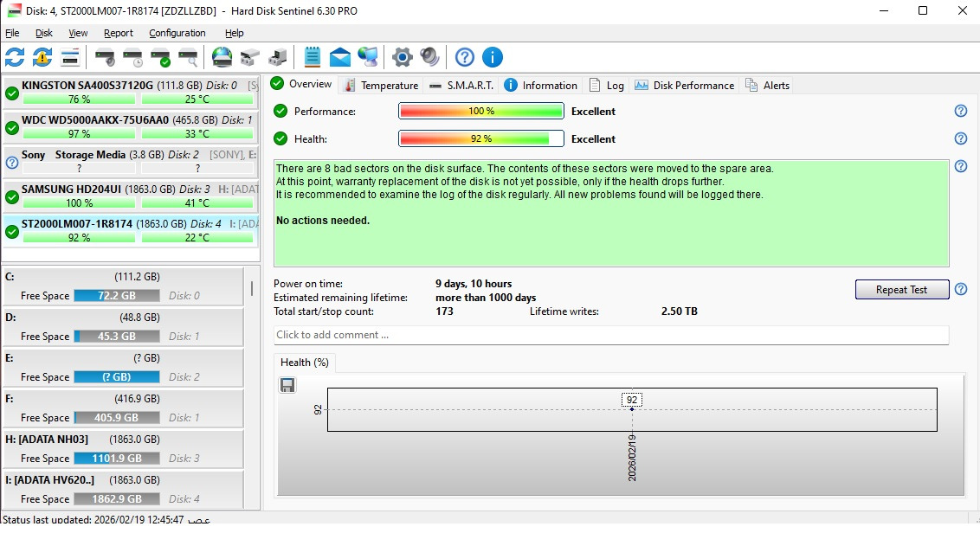Click the help icon next to Performance bar
980x533 pixels.
point(961,112)
